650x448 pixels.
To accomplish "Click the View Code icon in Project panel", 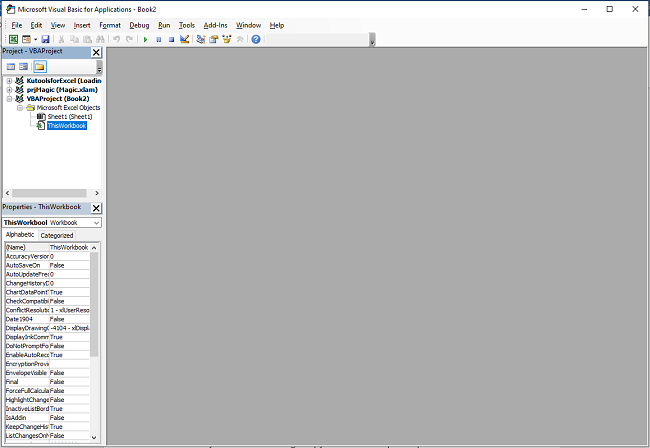I will 11,66.
